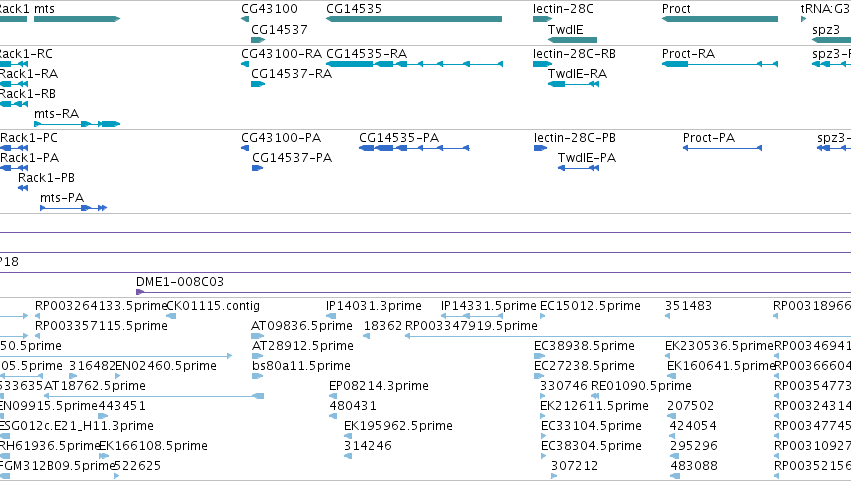
Task: Click the 424054 feature label
Action: coord(693,426)
